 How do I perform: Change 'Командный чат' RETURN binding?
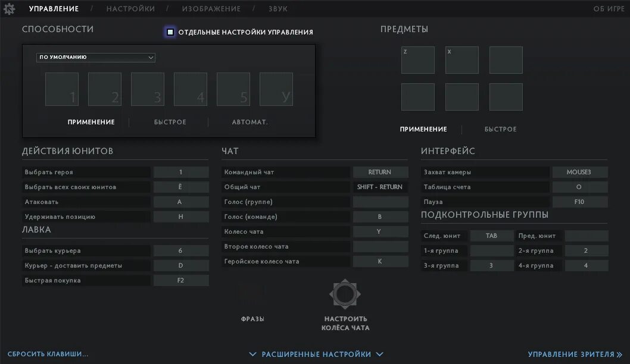click(381, 172)
